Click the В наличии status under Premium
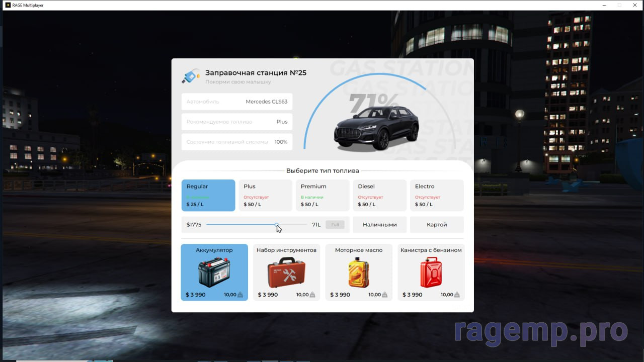The height and width of the screenshot is (362, 644). (312, 198)
